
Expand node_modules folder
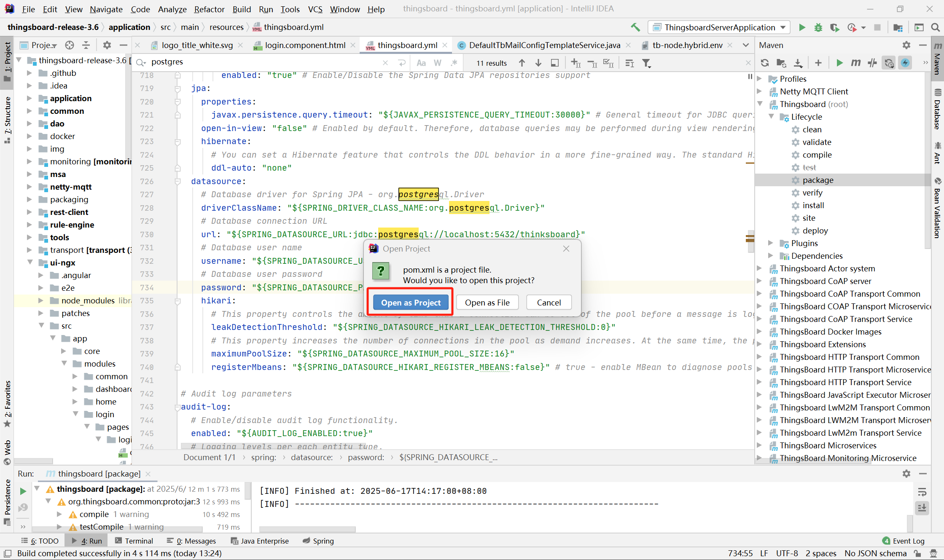point(41,300)
